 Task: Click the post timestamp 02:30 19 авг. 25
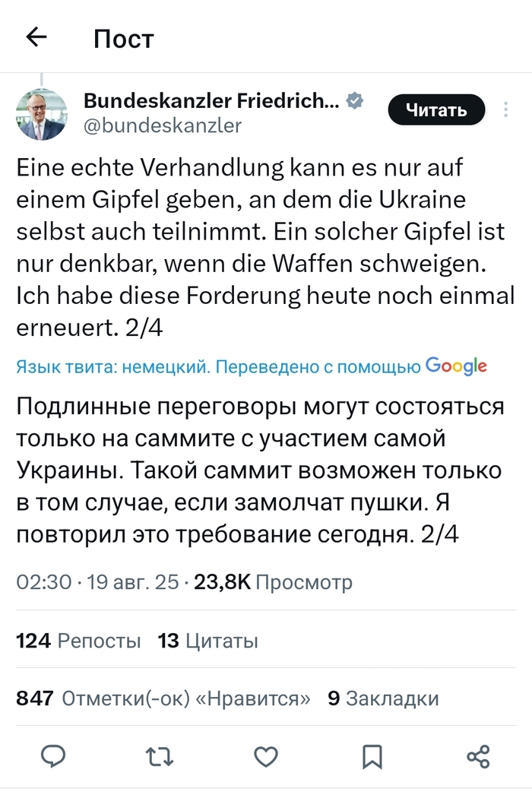coord(97,583)
